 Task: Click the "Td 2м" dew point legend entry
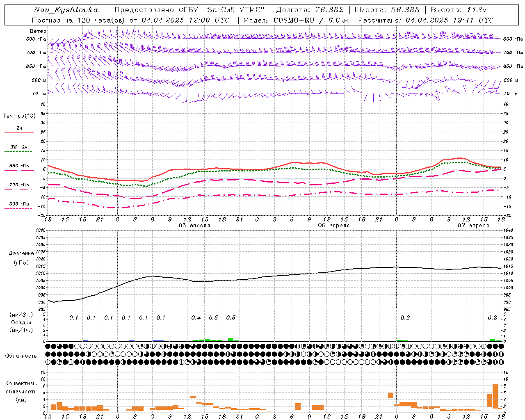19,147
